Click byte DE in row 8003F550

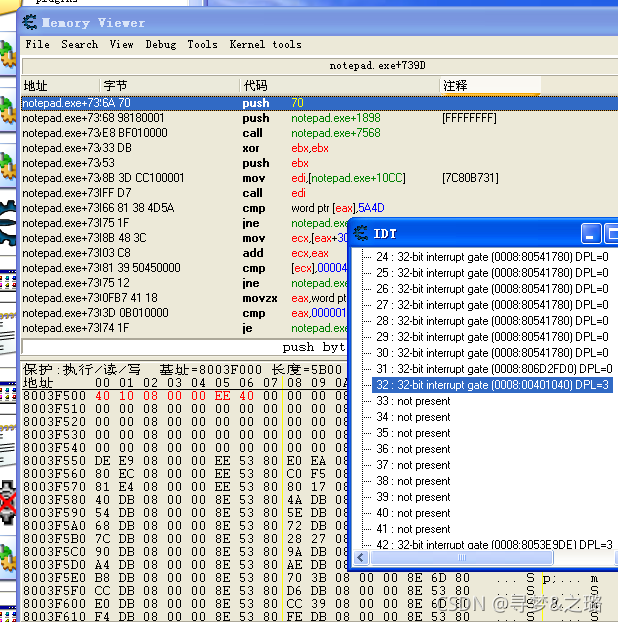(x=102, y=461)
